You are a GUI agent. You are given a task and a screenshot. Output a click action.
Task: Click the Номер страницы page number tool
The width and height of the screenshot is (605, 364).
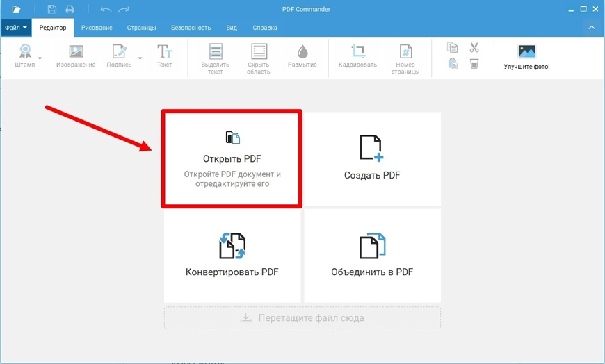pyautogui.click(x=405, y=59)
